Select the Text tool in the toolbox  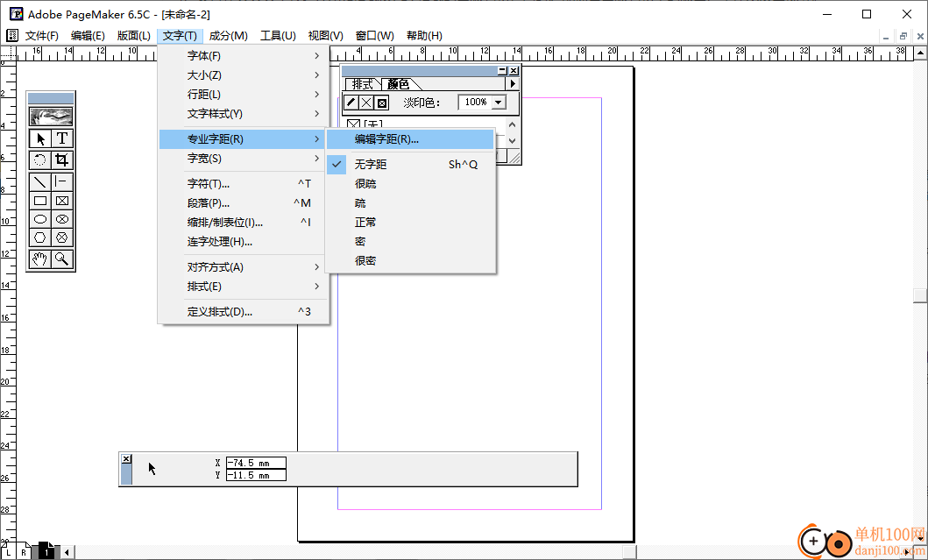62,138
